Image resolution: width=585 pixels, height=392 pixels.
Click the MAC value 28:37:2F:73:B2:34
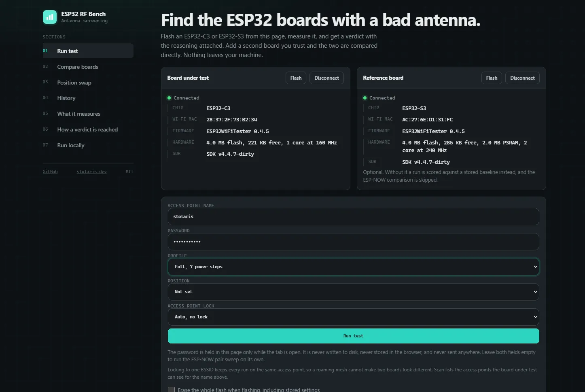tap(231, 120)
